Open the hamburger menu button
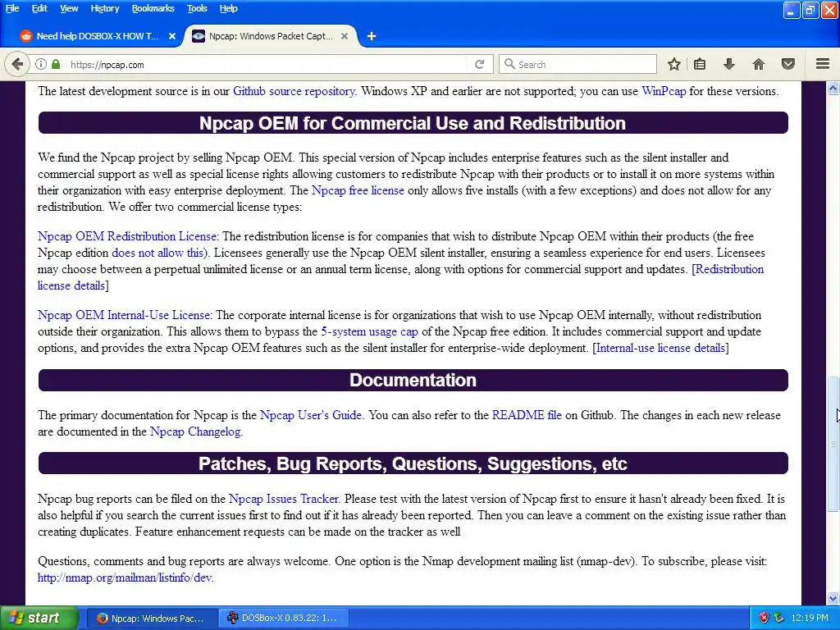The width and height of the screenshot is (840, 630). 823,64
